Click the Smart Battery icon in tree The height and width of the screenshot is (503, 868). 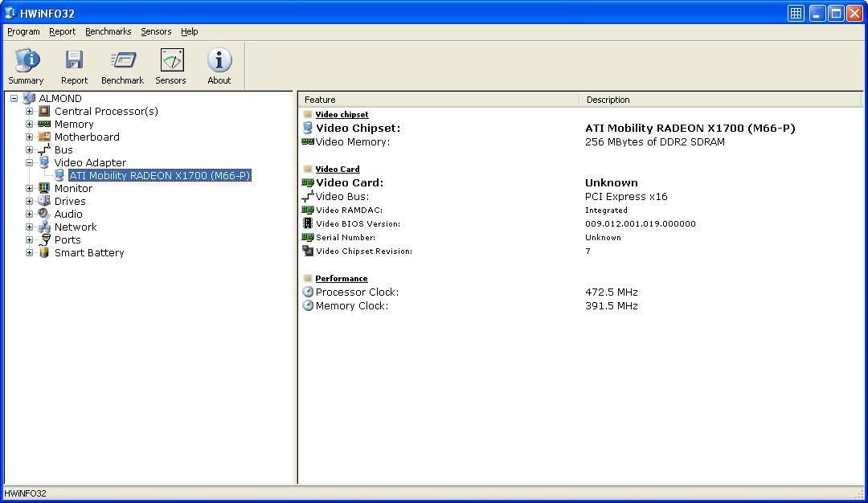[x=44, y=252]
